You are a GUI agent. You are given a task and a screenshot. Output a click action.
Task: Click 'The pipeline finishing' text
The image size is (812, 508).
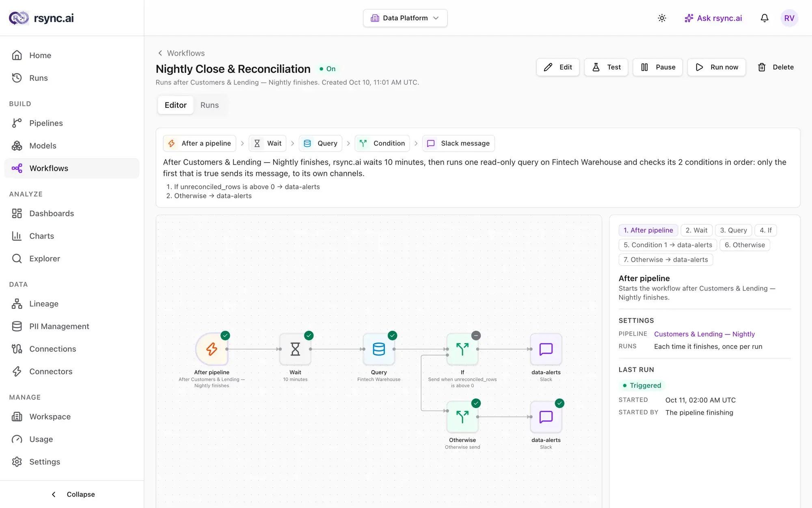tap(699, 412)
